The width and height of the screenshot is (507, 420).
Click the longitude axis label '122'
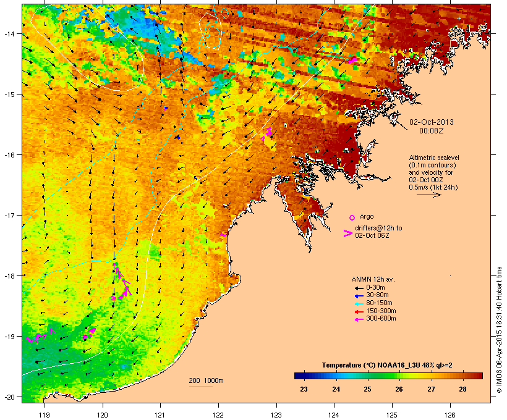pyautogui.click(x=218, y=415)
